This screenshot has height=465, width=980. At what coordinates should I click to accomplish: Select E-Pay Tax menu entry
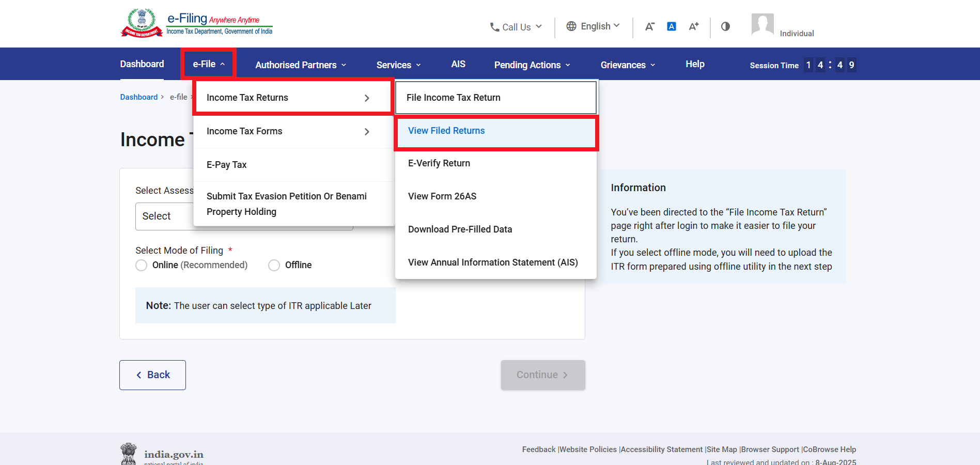pos(227,165)
